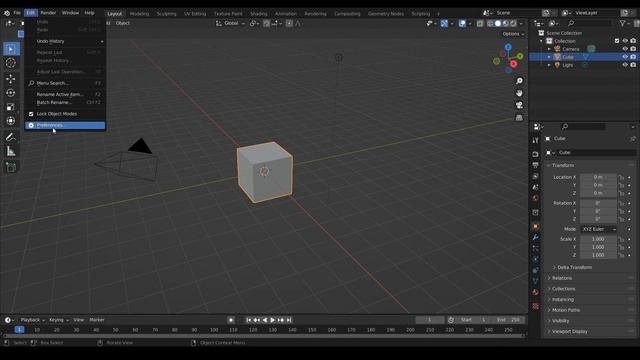
Task: Hide the Camera in outliner viewport
Action: (x=625, y=49)
